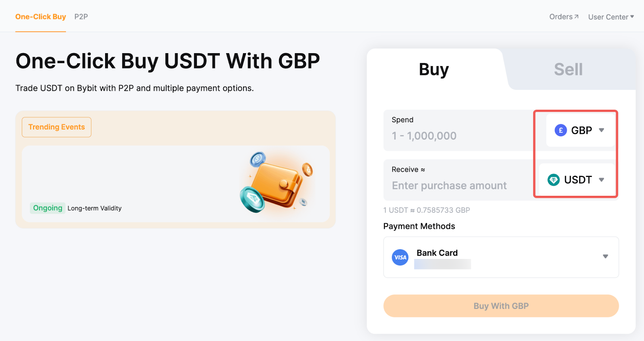644x341 pixels.
Task: Click the USDT Tether coin icon
Action: pos(553,180)
